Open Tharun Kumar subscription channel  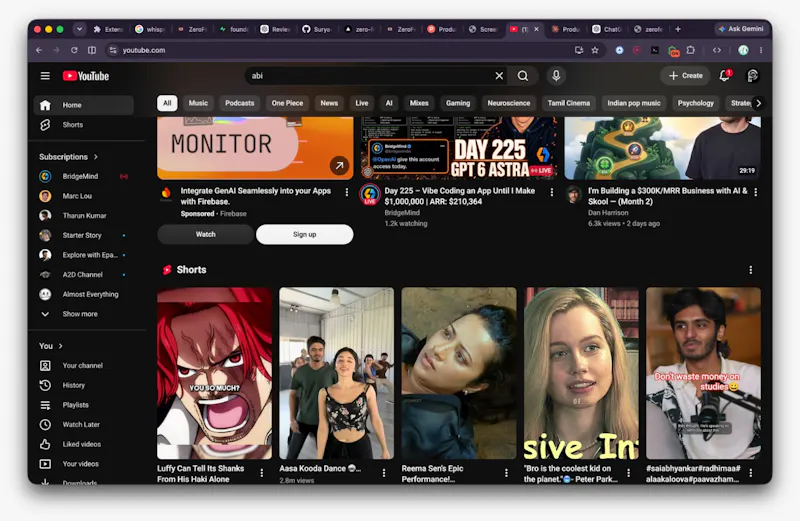(84, 215)
